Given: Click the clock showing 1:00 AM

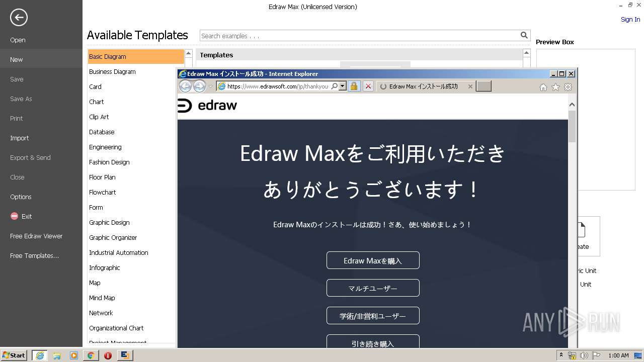Looking at the screenshot, I should (618, 355).
